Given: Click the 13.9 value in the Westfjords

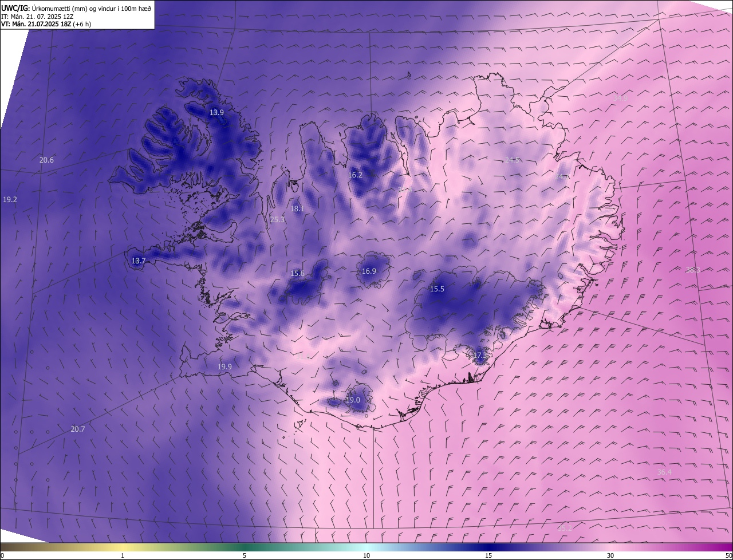Looking at the screenshot, I should [x=216, y=113].
